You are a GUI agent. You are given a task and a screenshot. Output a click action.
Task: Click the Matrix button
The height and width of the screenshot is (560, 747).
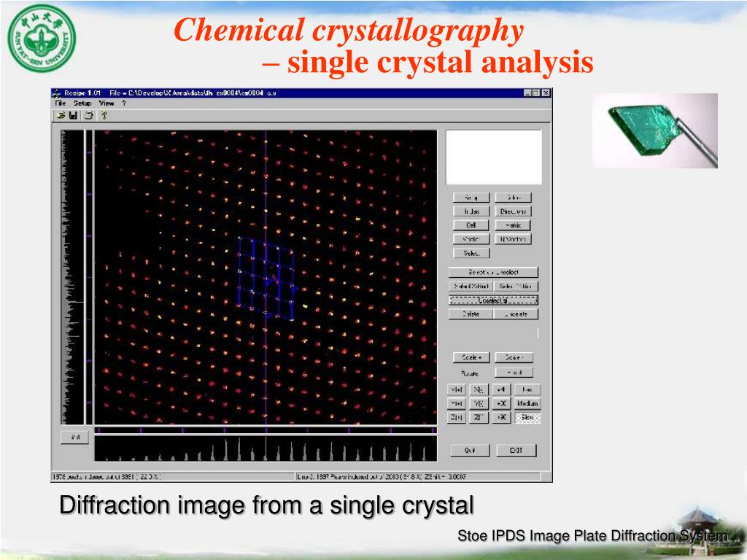click(x=513, y=225)
